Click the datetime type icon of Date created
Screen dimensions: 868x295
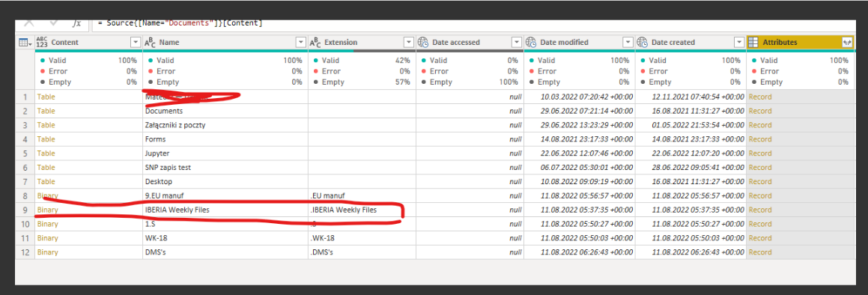pyautogui.click(x=643, y=42)
